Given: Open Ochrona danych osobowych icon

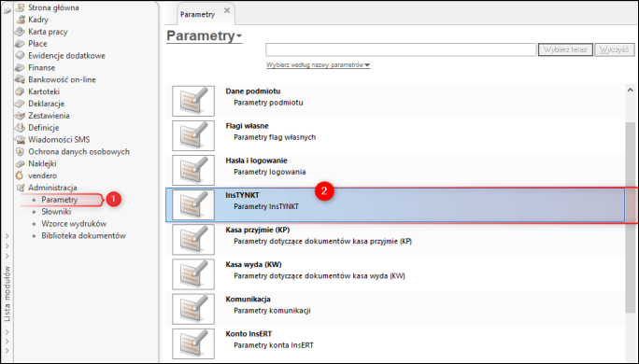Looking at the screenshot, I should tap(21, 151).
